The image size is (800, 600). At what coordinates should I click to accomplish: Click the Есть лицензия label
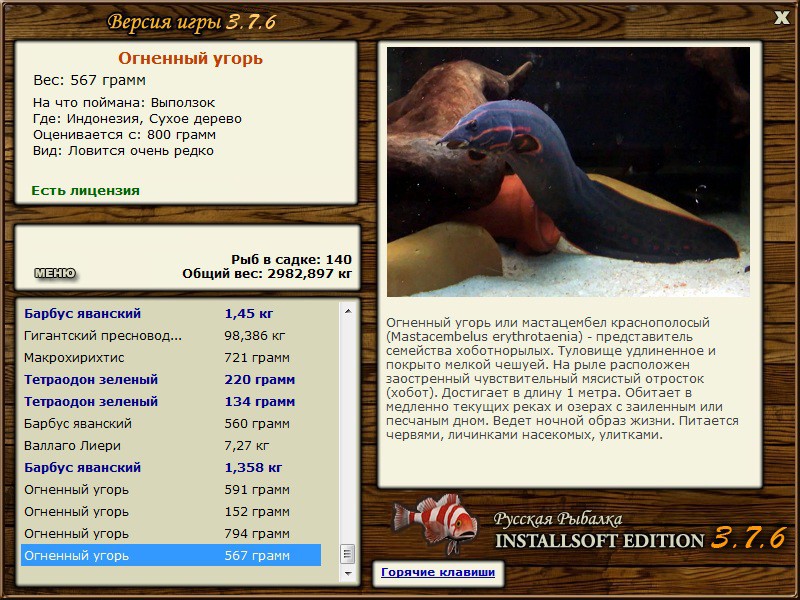[x=85, y=191]
